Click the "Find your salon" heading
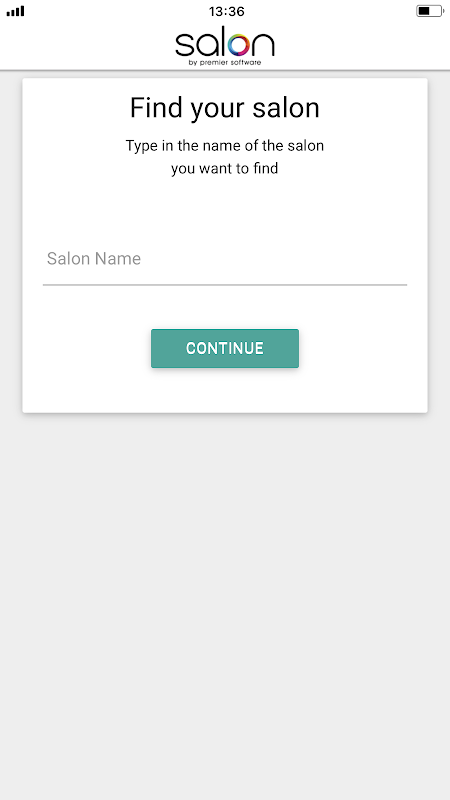This screenshot has height=800, width=450. click(225, 108)
